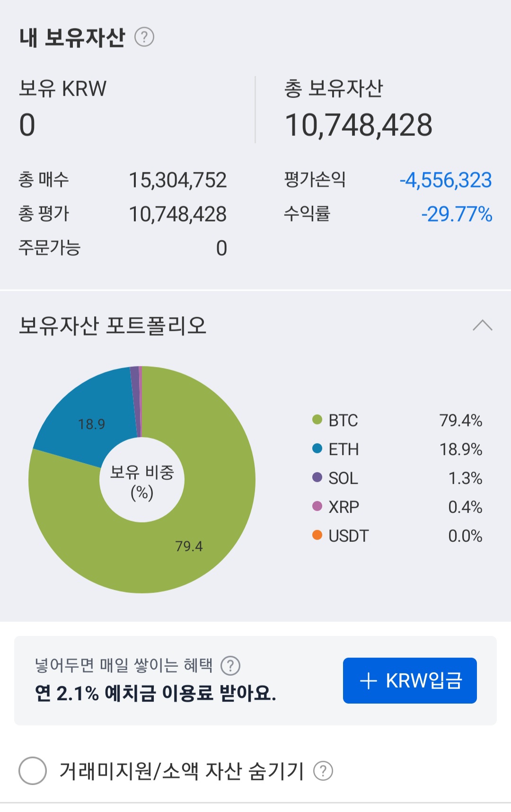The image size is (511, 812).
Task: Click the orange USDT legend dot
Action: [x=317, y=535]
